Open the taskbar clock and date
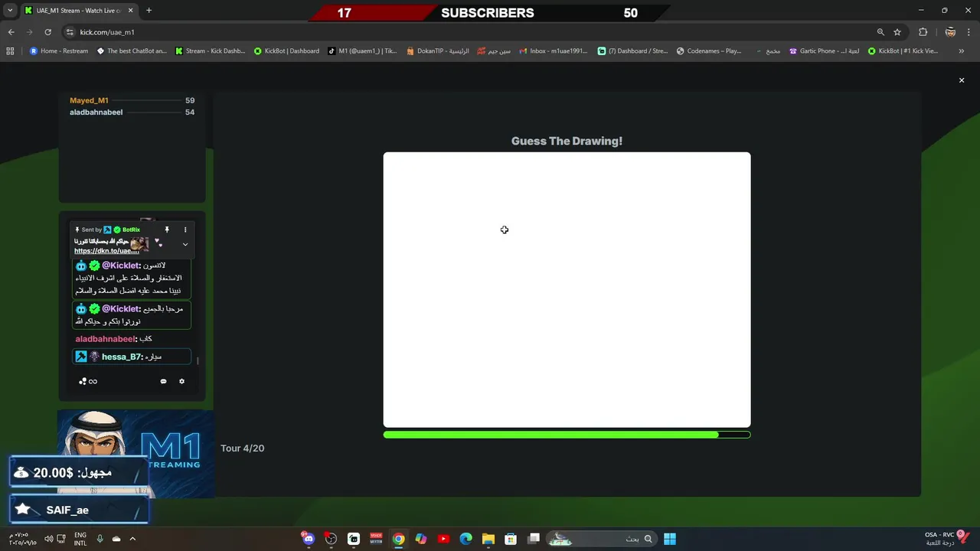 (23, 539)
